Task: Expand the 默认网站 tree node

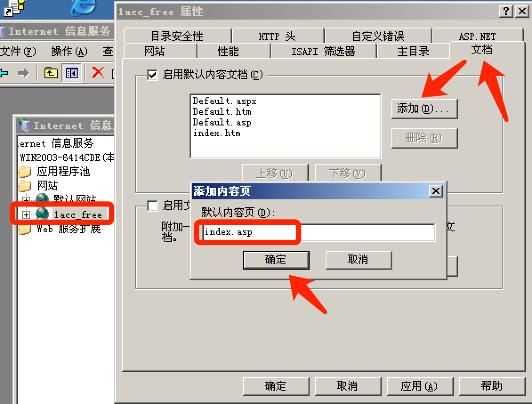Action: pyautogui.click(x=26, y=198)
